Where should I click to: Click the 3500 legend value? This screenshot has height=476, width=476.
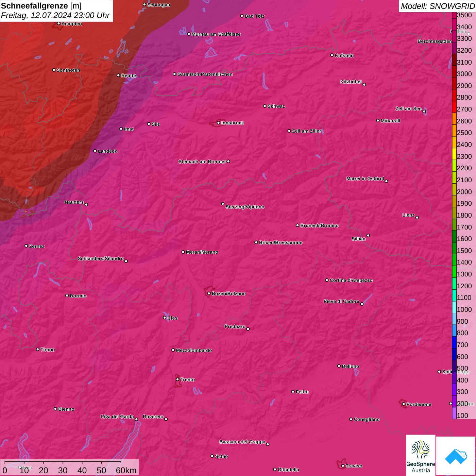tap(464, 15)
